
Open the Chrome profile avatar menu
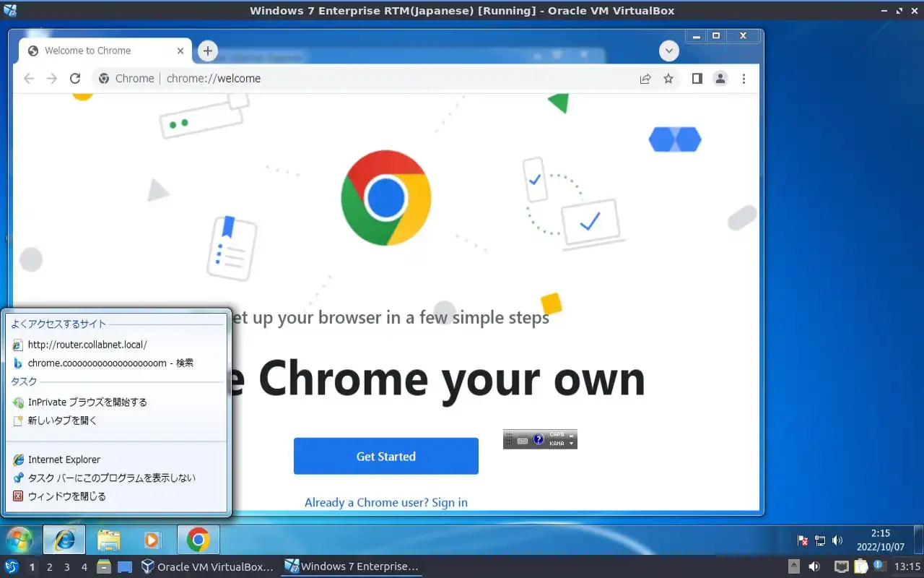pyautogui.click(x=720, y=79)
